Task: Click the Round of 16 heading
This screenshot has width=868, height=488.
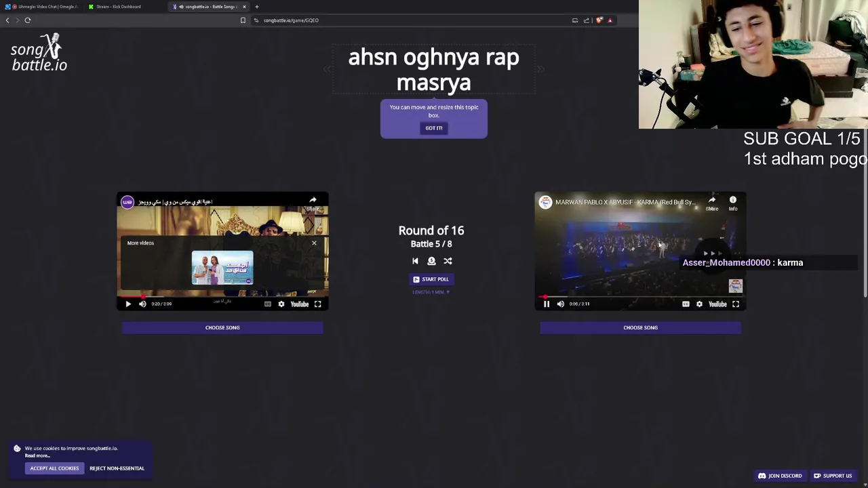Action: click(x=431, y=231)
